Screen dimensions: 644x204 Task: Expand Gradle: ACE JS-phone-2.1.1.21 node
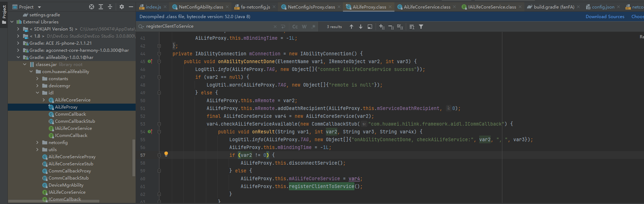[x=18, y=43]
